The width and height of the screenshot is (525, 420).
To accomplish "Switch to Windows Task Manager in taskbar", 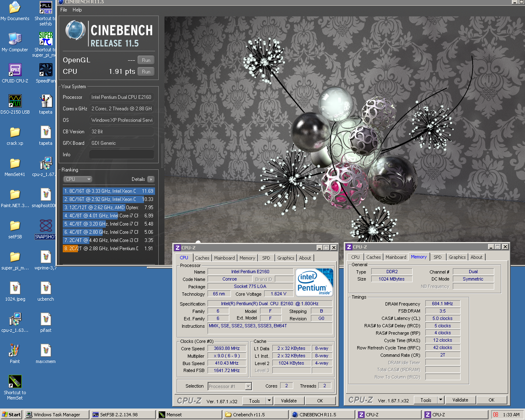I will (56, 415).
